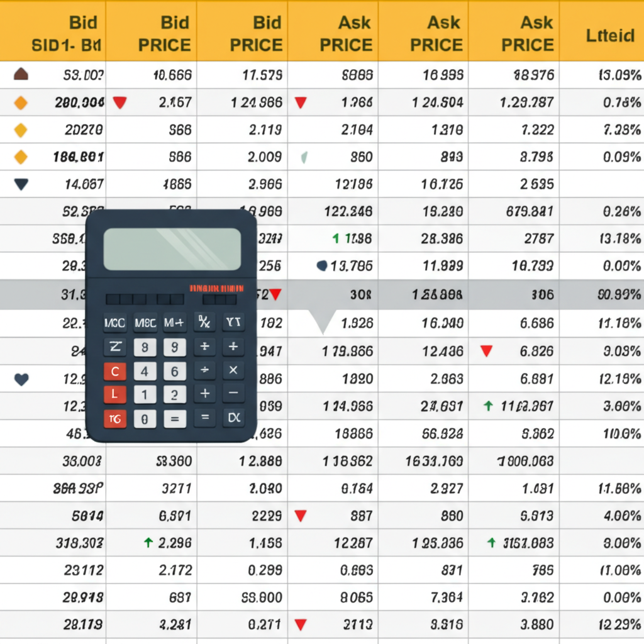Click the brown marker icon in first row
This screenshot has height=644, width=644.
pyautogui.click(x=21, y=75)
